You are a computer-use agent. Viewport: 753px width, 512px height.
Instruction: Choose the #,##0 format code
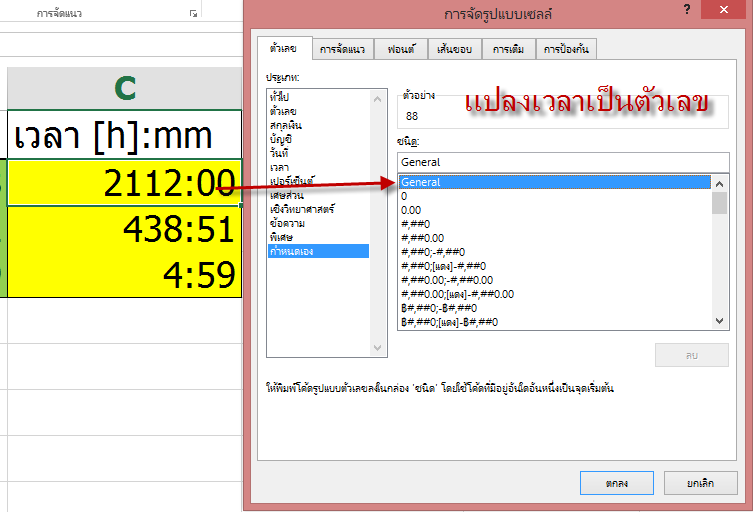[555, 224]
